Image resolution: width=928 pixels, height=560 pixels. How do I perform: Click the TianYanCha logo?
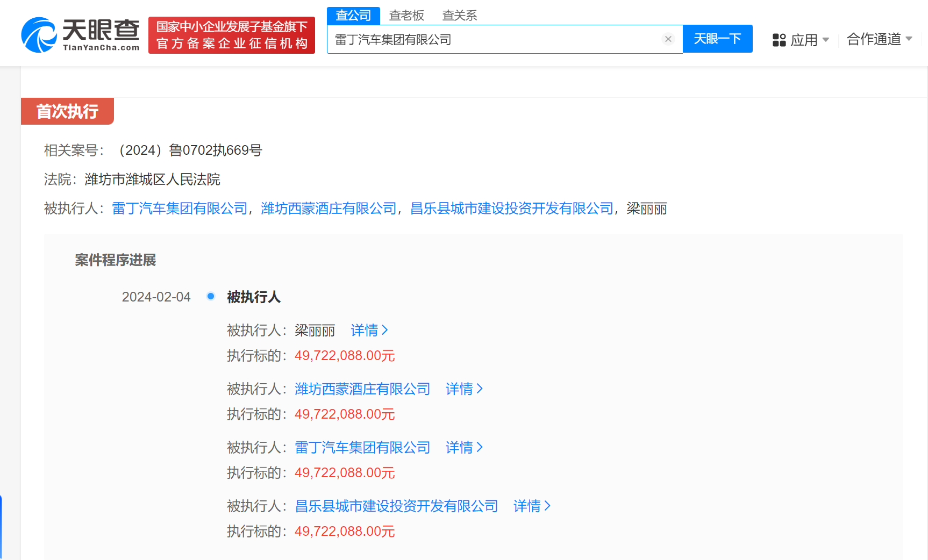(80, 35)
